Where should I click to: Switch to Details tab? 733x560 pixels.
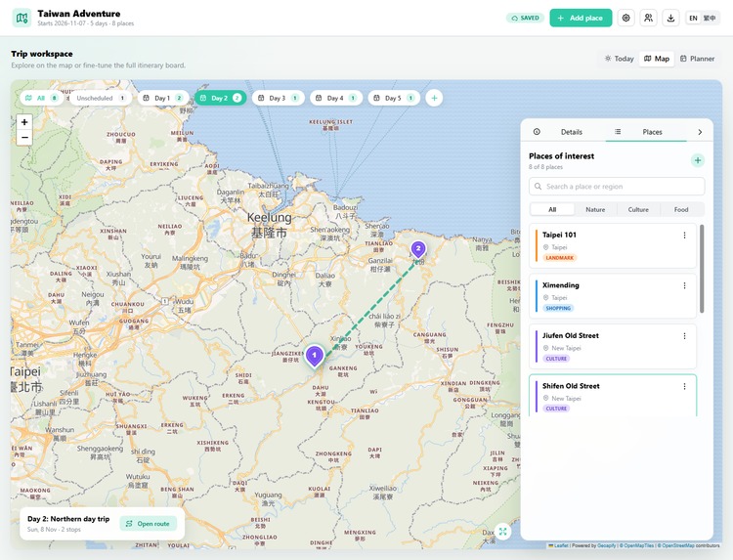point(563,132)
